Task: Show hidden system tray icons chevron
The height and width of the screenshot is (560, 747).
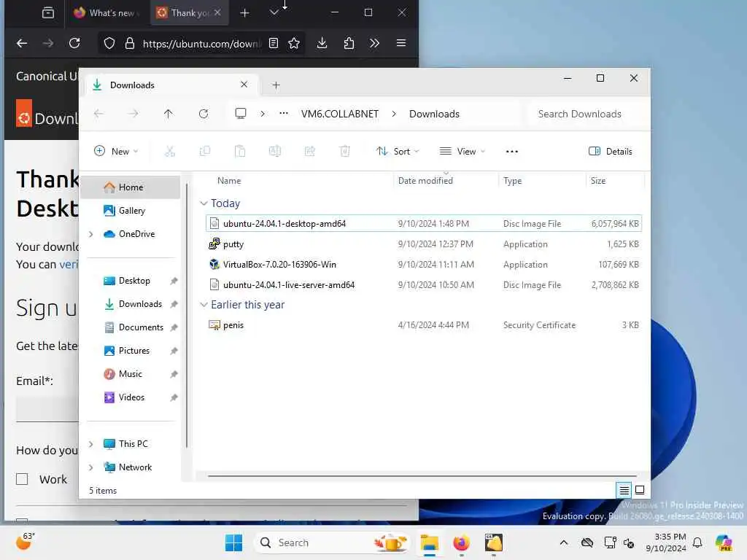Action: click(x=564, y=542)
